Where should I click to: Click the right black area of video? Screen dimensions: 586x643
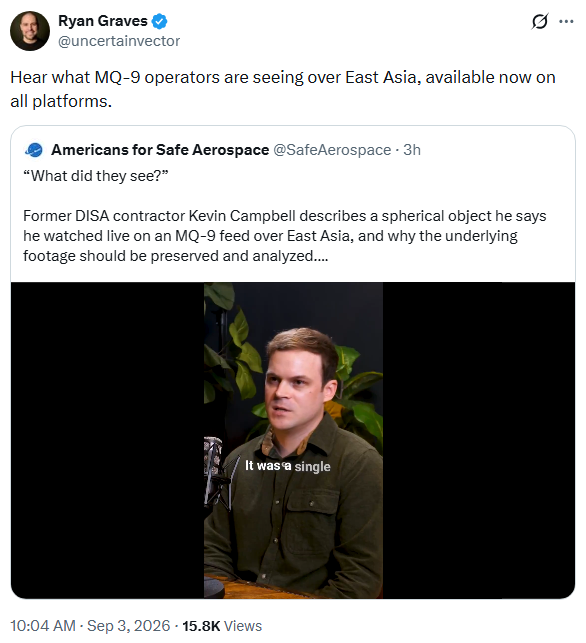coord(479,440)
